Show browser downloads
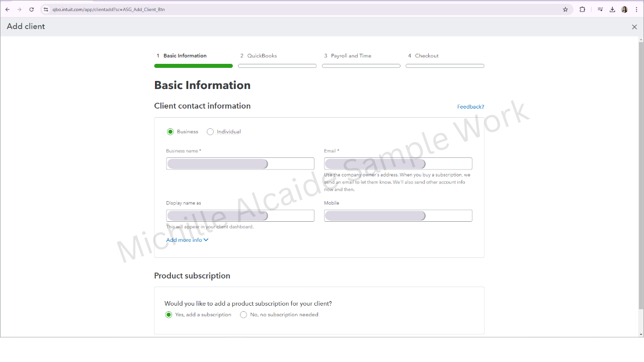The height and width of the screenshot is (362, 644). pyautogui.click(x=612, y=10)
